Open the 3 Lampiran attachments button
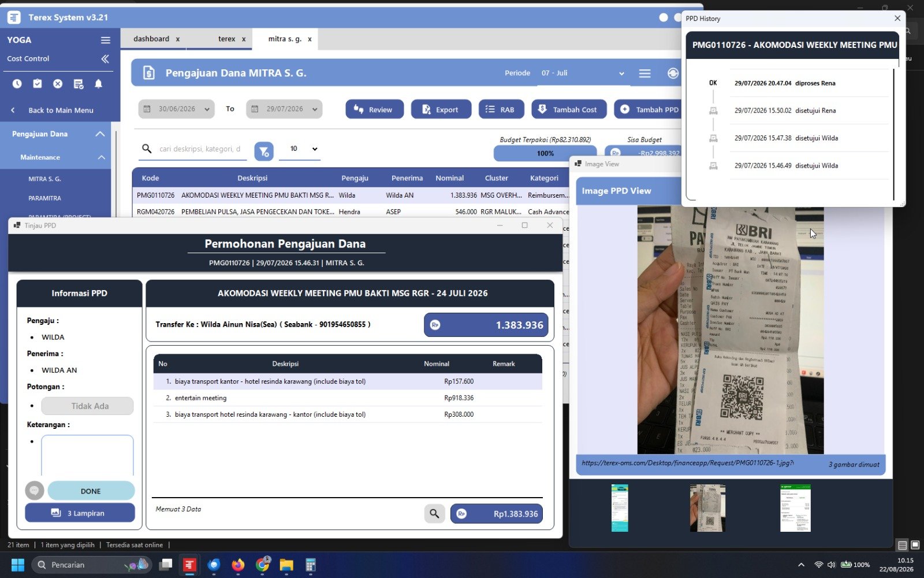This screenshot has width=924, height=578. (x=80, y=513)
